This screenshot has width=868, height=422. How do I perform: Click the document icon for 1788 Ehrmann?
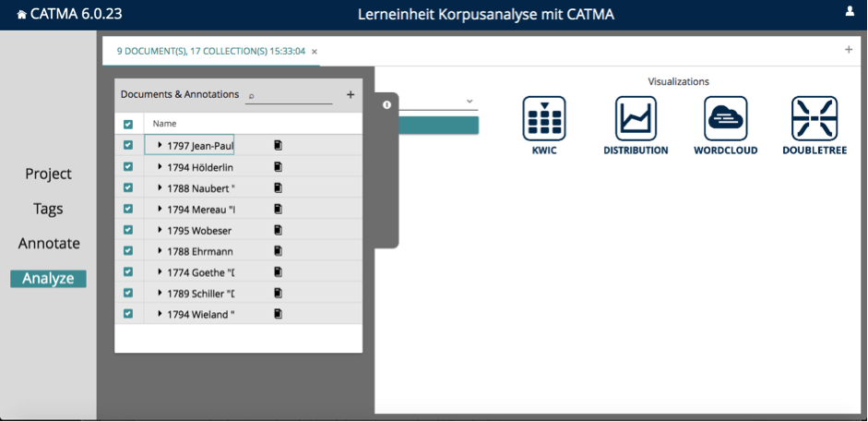tap(278, 251)
